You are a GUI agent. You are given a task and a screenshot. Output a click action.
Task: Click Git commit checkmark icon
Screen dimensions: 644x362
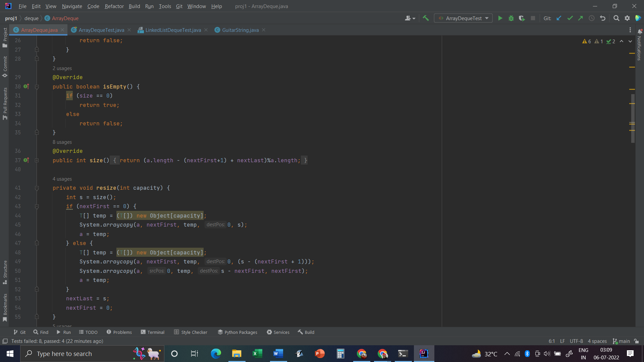tap(570, 18)
